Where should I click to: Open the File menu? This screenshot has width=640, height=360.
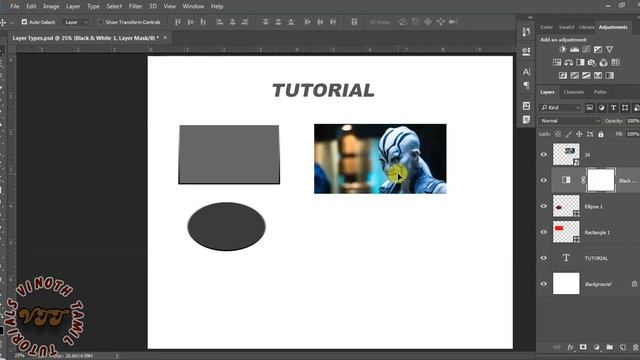[x=15, y=6]
